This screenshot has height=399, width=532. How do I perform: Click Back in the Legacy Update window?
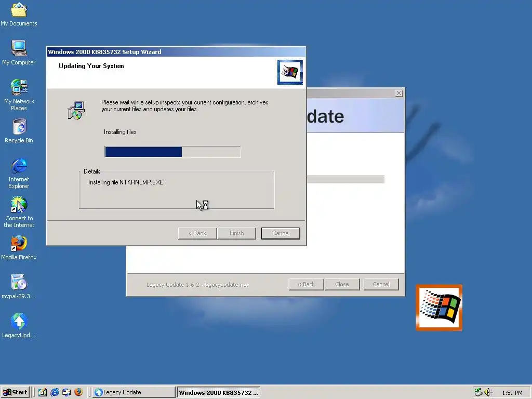[307, 284]
